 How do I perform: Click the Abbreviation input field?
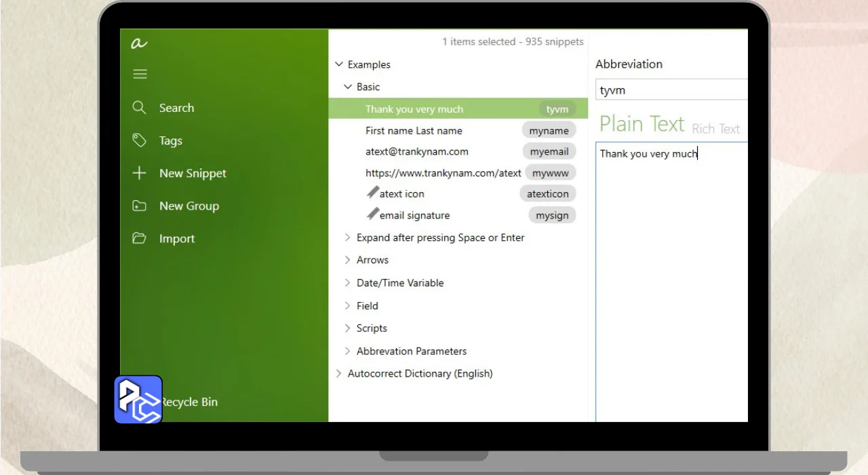[671, 90]
